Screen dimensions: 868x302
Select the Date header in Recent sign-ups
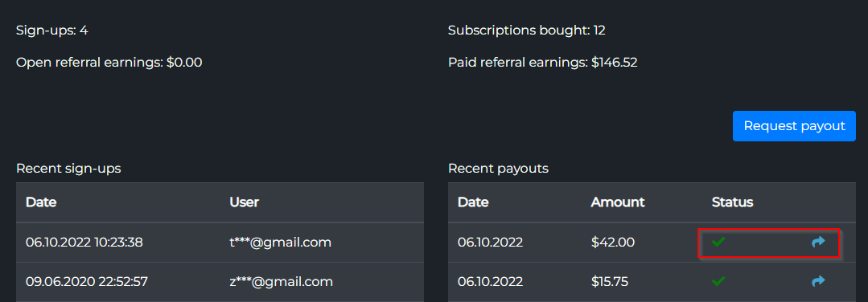pyautogui.click(x=41, y=202)
